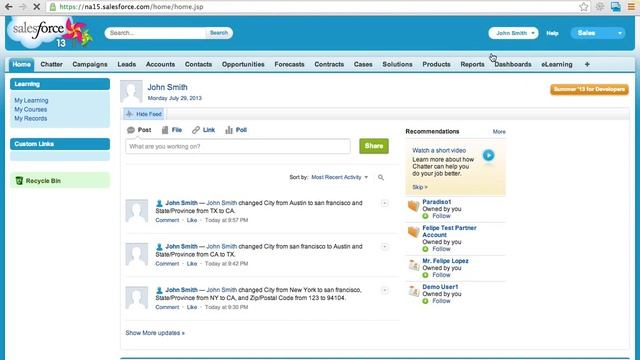Attach a File using the file icon
Viewport: 640px width, 360px height.
165,130
